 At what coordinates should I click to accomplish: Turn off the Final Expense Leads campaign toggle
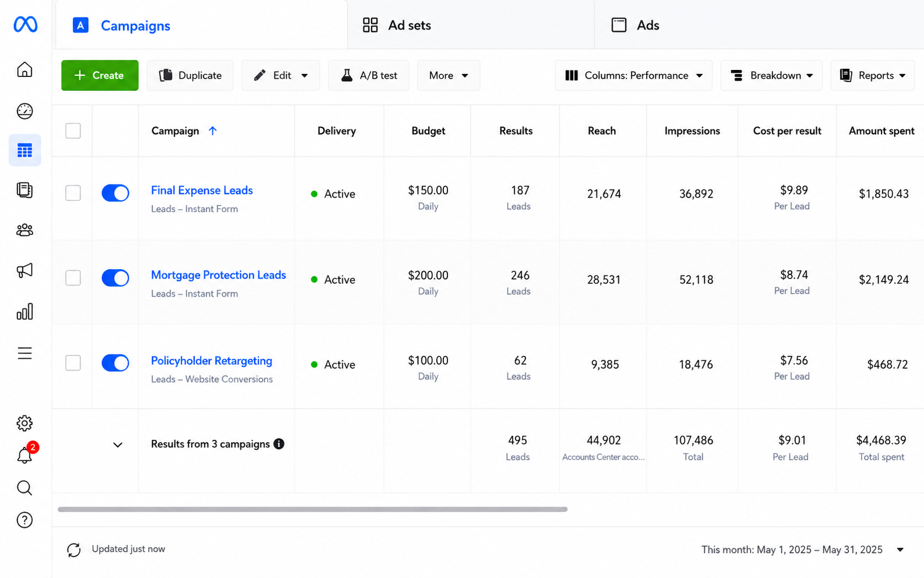pos(115,193)
